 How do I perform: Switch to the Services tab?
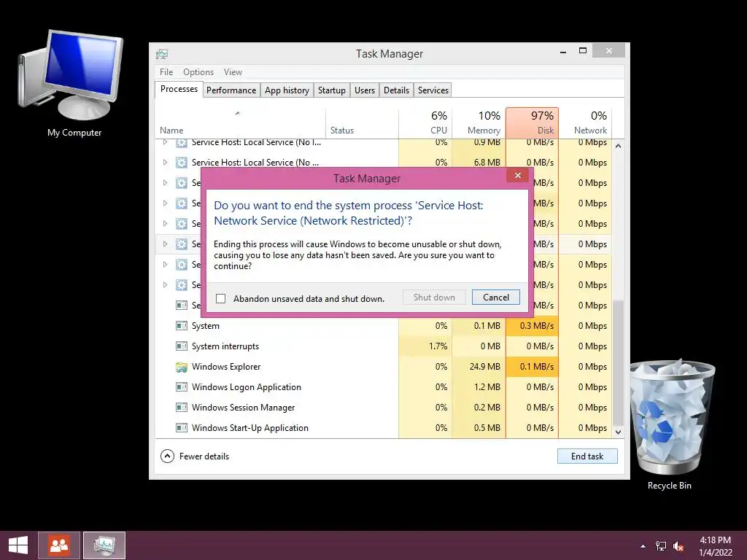click(433, 90)
